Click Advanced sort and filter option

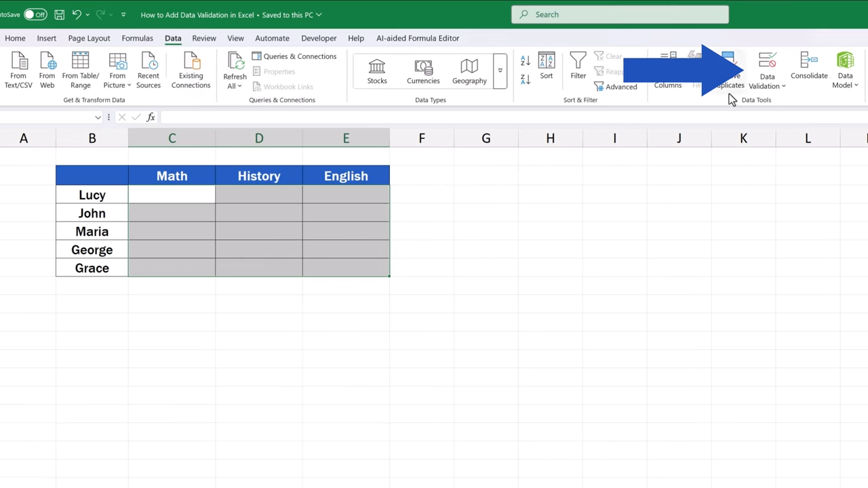coord(616,87)
